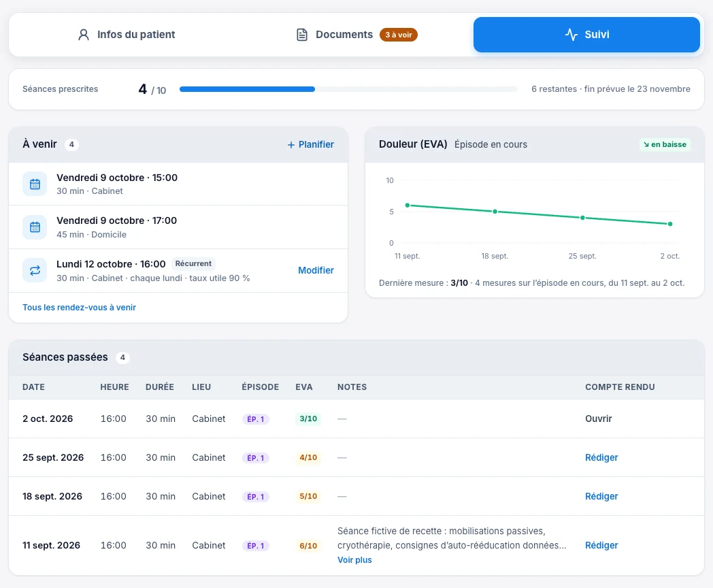
Task: Click Rédiger for the 11 sept. 2026 session
Action: (601, 545)
